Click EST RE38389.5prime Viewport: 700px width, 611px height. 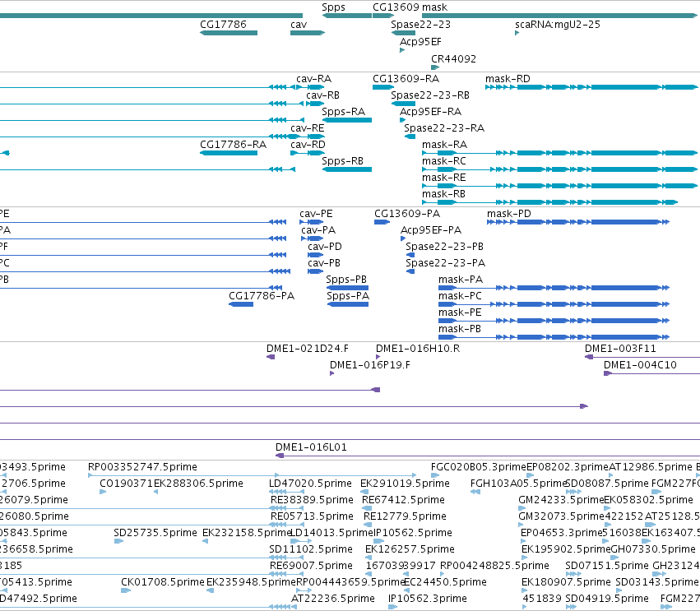312,500
